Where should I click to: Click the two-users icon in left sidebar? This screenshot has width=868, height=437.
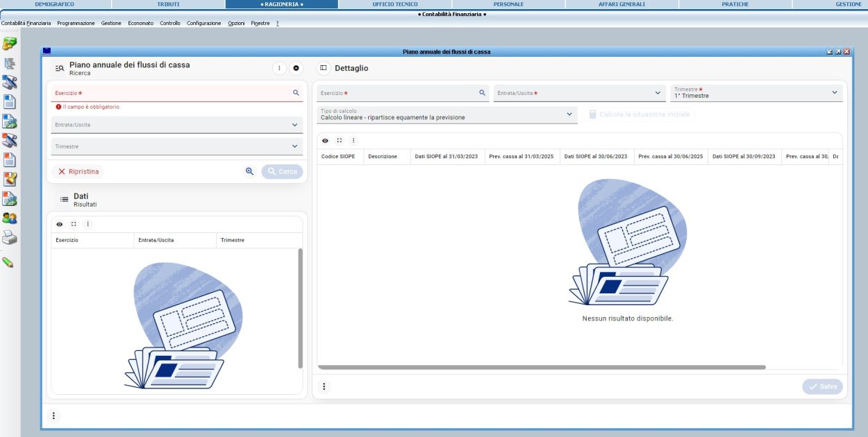coord(9,217)
